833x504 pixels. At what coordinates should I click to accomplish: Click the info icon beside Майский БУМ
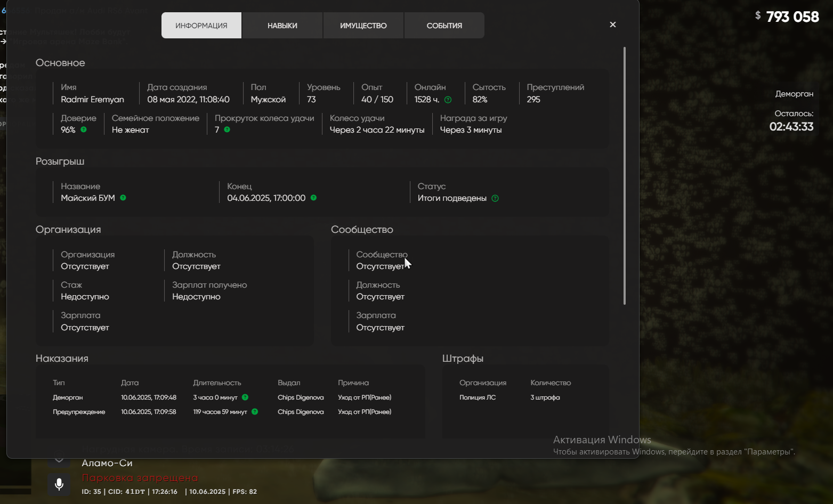tap(123, 198)
